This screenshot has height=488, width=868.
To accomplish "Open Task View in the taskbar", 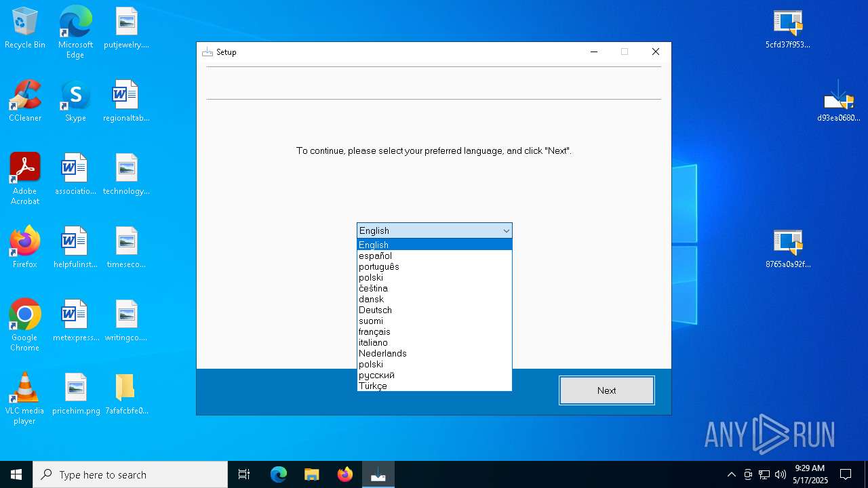I will pos(244,474).
